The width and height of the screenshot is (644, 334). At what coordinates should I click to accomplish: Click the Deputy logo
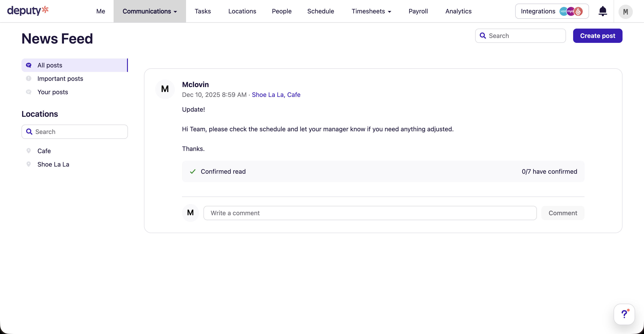pyautogui.click(x=28, y=10)
